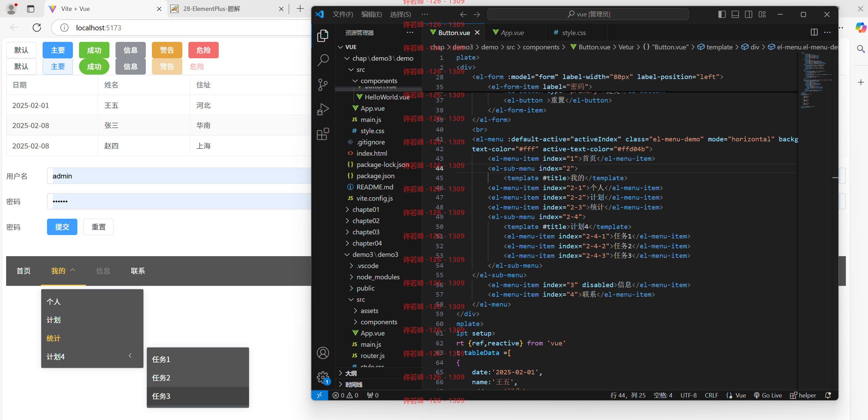Open the Accounts menu in VS Code

pos(323,353)
